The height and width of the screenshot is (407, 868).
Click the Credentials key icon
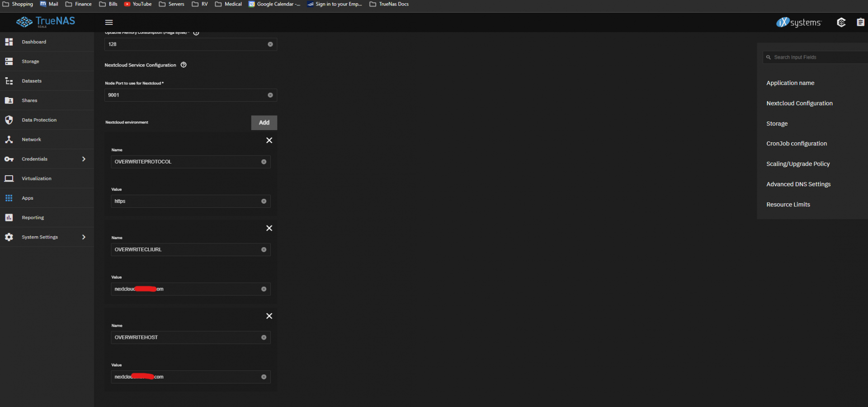tap(9, 159)
